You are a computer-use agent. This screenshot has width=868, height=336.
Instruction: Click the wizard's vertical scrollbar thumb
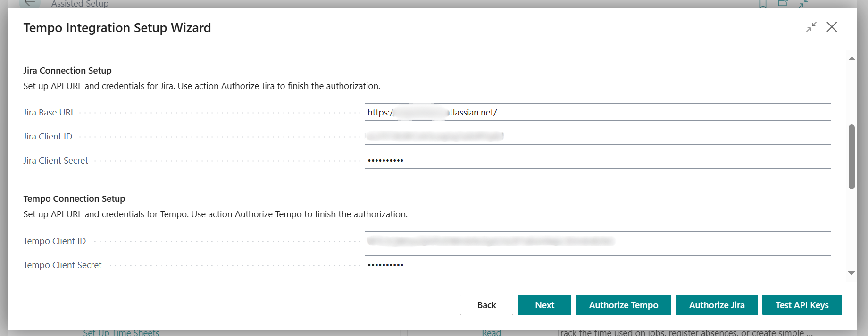[851, 156]
